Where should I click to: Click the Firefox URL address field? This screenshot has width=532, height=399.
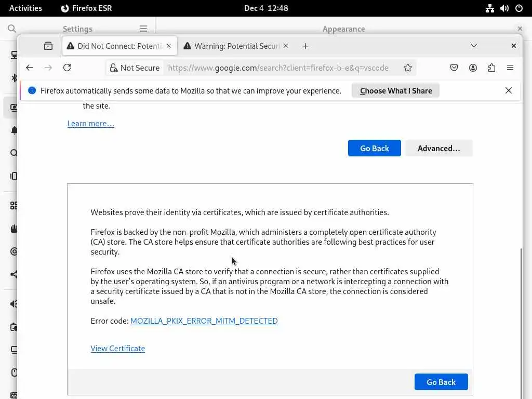(278, 68)
